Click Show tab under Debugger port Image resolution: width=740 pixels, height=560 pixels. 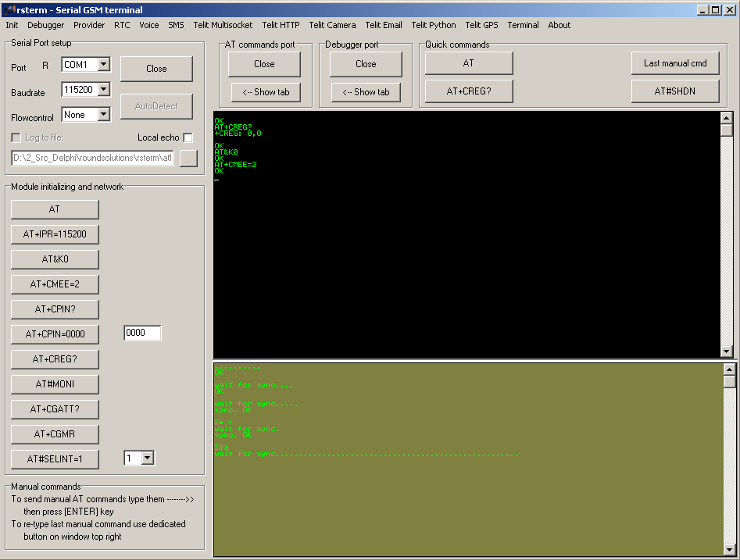coord(366,92)
